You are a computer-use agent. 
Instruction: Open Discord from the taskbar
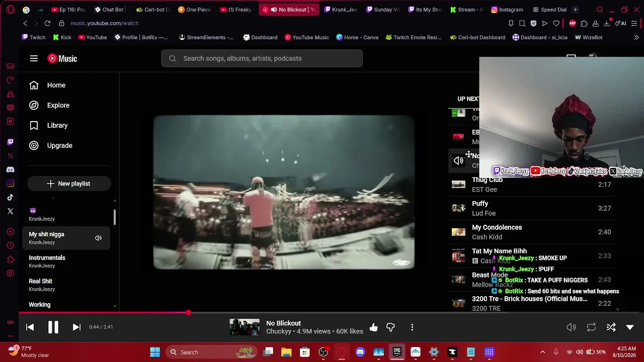click(360, 352)
